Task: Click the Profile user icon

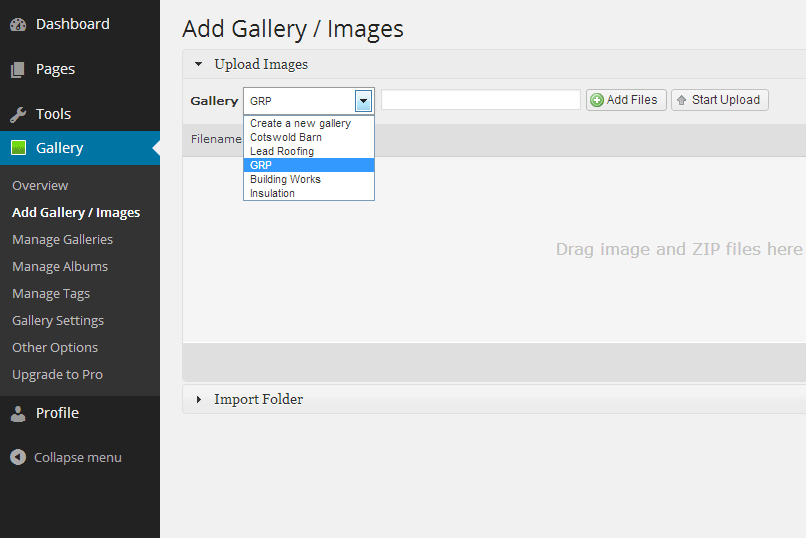Action: coord(18,414)
